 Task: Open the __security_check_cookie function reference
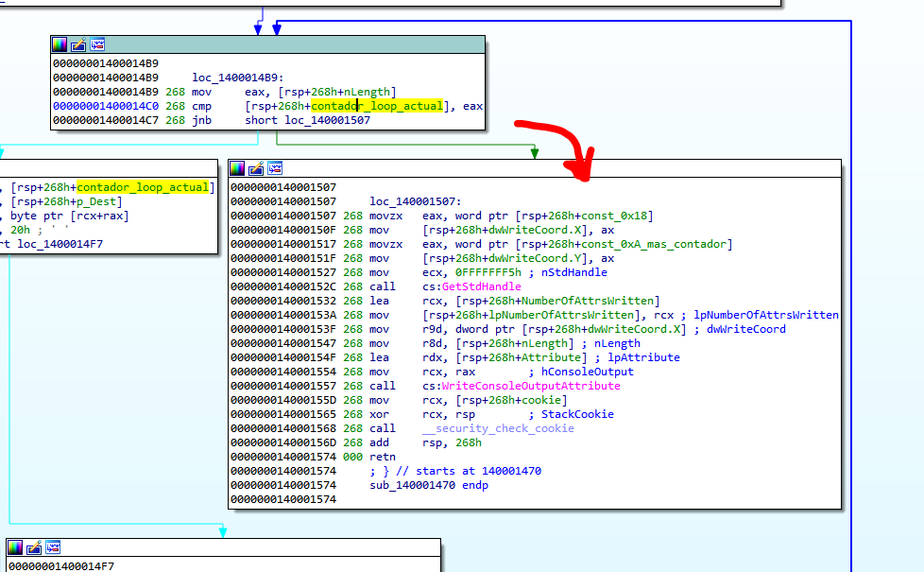coord(498,428)
